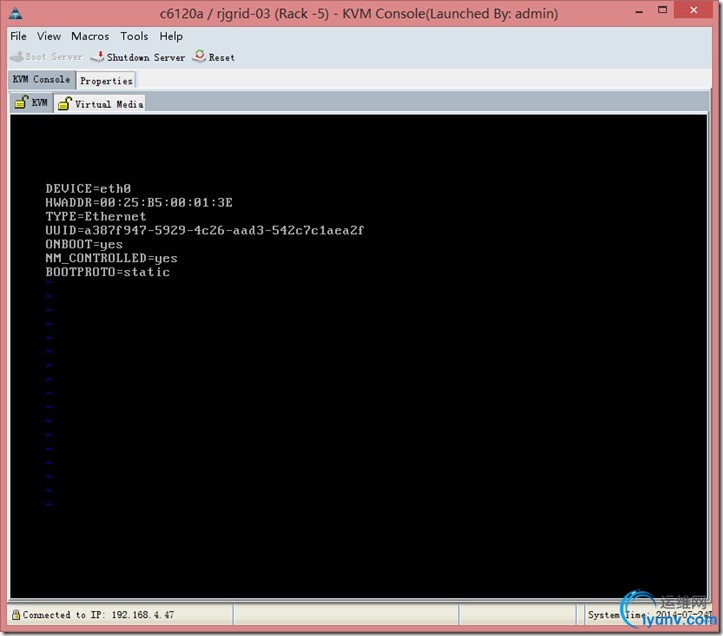Open the Tools menu

click(x=134, y=36)
